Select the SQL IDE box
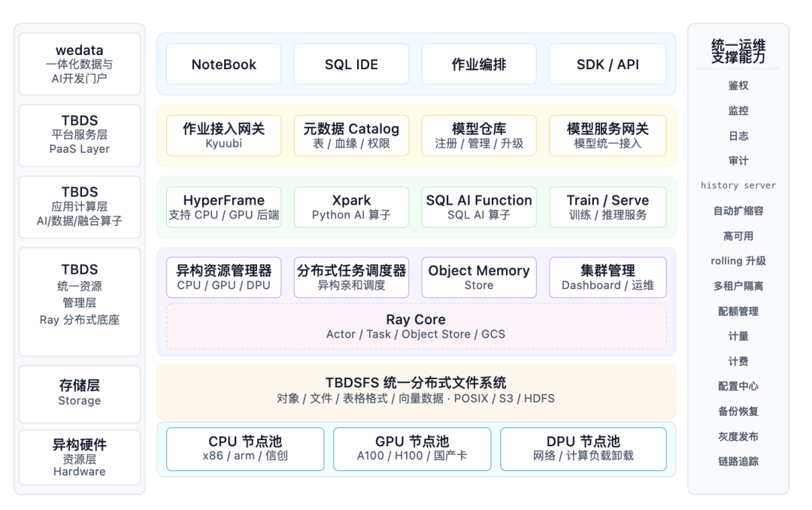The image size is (812, 510). click(351, 64)
